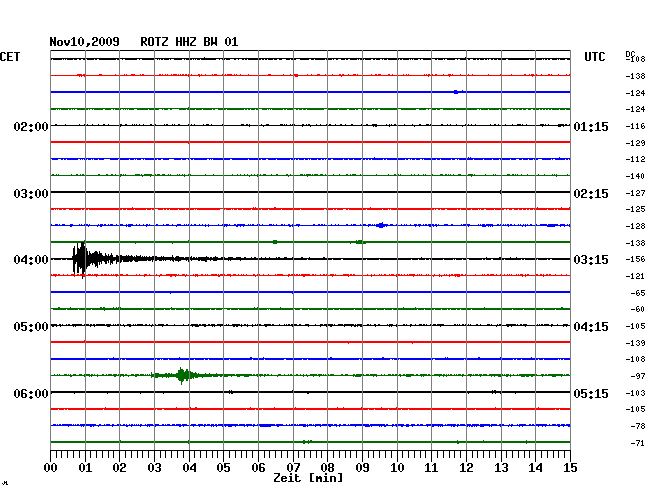The image size is (650, 494).
Task: Select the 03:00 CET time label
Action: click(x=31, y=194)
